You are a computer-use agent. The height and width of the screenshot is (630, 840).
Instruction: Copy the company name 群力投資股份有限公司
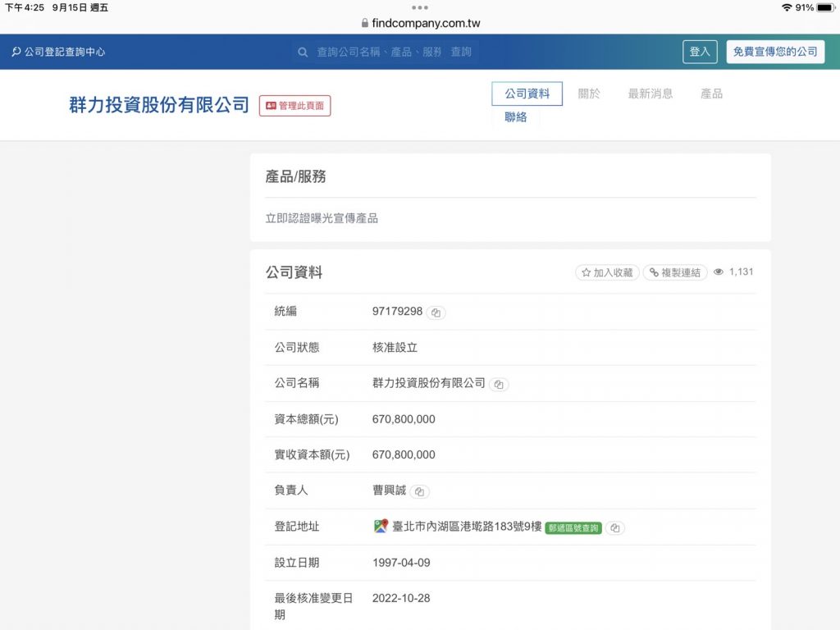click(499, 385)
